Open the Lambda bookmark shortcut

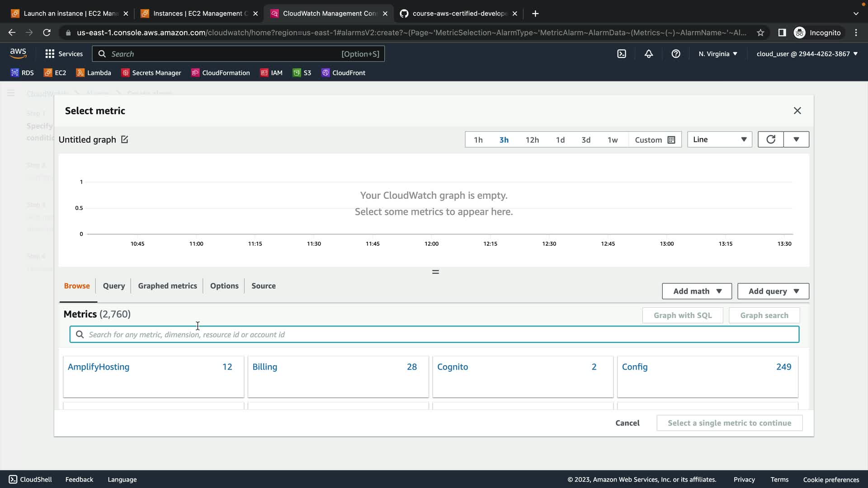(x=94, y=73)
